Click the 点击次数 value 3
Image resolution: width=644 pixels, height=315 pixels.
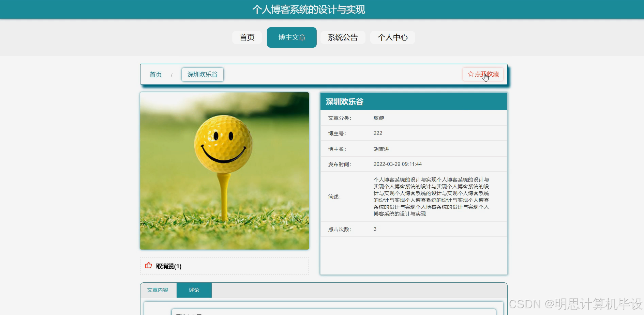pos(375,229)
